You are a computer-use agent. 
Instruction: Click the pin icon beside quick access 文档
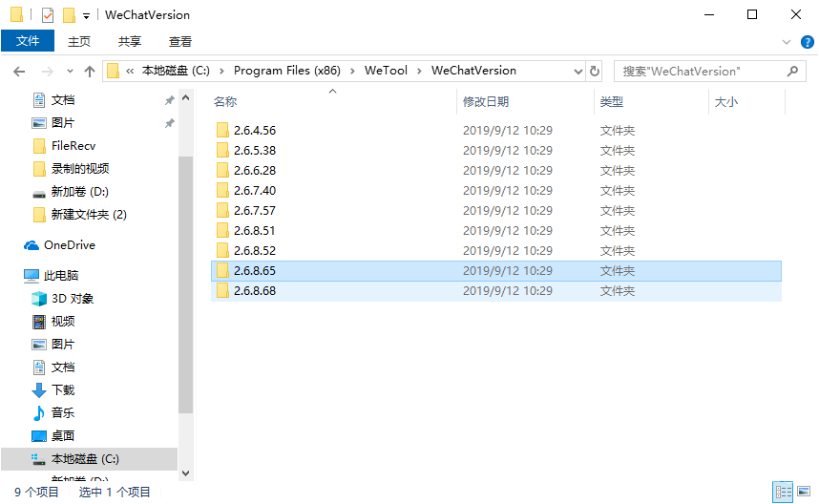pyautogui.click(x=169, y=100)
